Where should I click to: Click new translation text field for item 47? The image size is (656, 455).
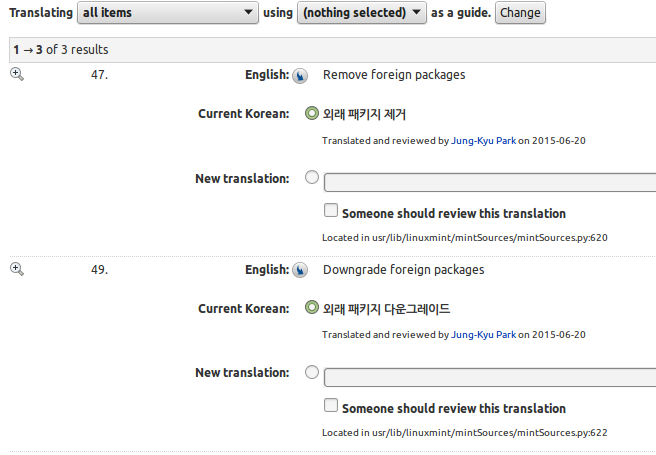click(x=490, y=183)
